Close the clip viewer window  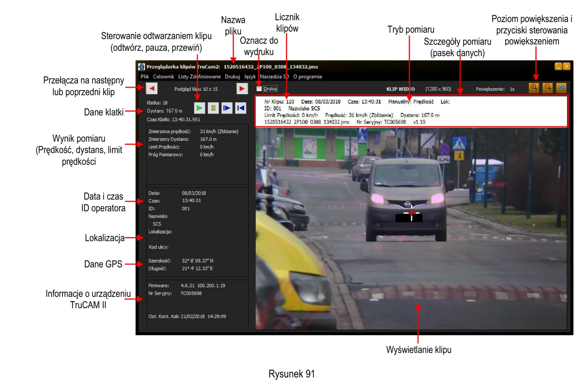tap(566, 66)
